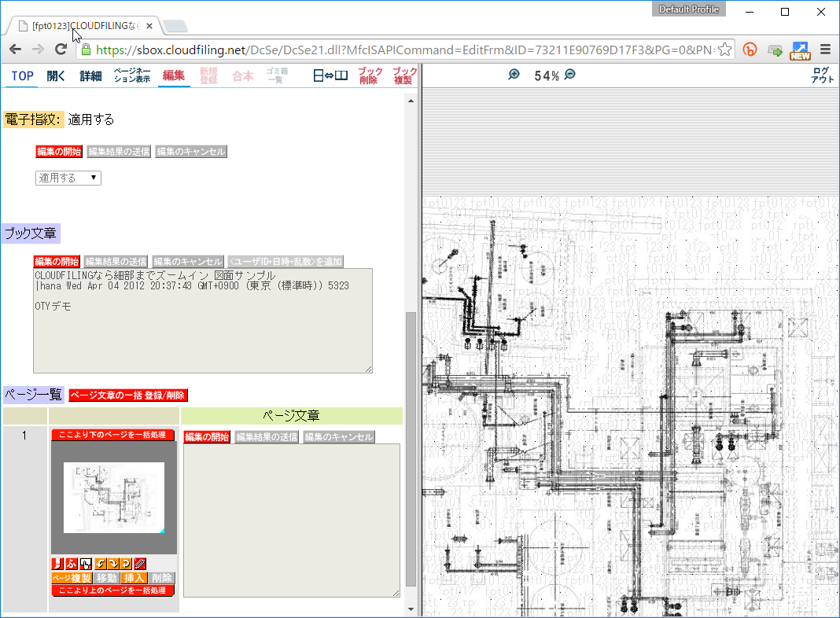Click 編集のキャンセル under 電子指紋
Image resolution: width=840 pixels, height=618 pixels.
click(x=191, y=152)
